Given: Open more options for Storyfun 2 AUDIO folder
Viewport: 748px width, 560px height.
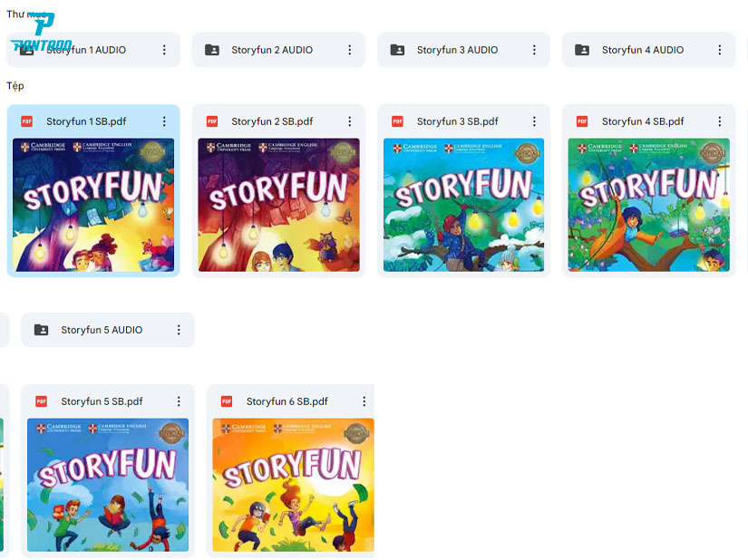Looking at the screenshot, I should 349,50.
